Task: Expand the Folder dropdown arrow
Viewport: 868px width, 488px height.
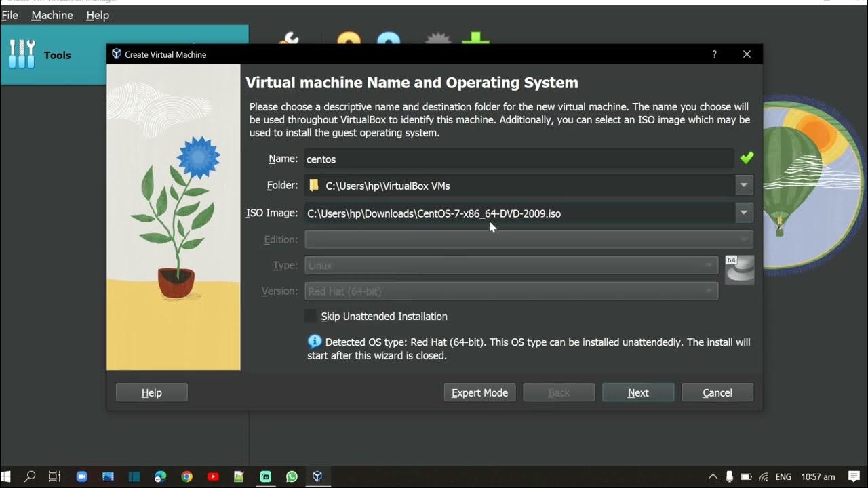Action: 744,185
